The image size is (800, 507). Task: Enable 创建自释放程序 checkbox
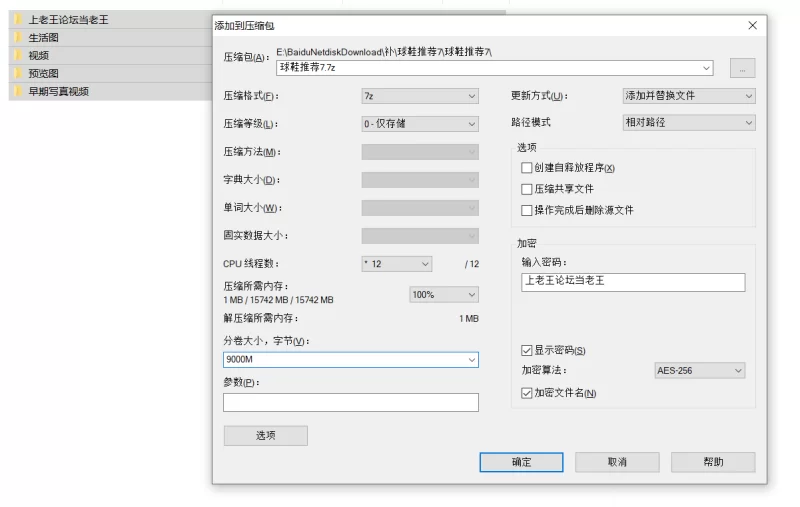(x=527, y=168)
